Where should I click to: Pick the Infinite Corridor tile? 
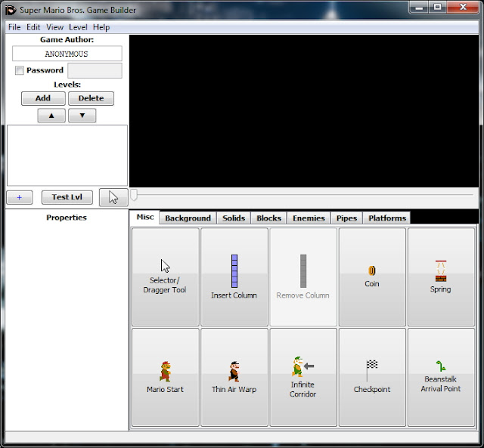(303, 377)
